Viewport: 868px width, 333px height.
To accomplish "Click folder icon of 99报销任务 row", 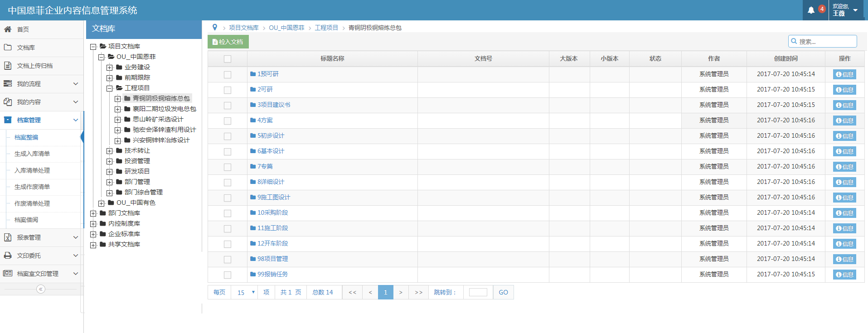I will pyautogui.click(x=253, y=274).
